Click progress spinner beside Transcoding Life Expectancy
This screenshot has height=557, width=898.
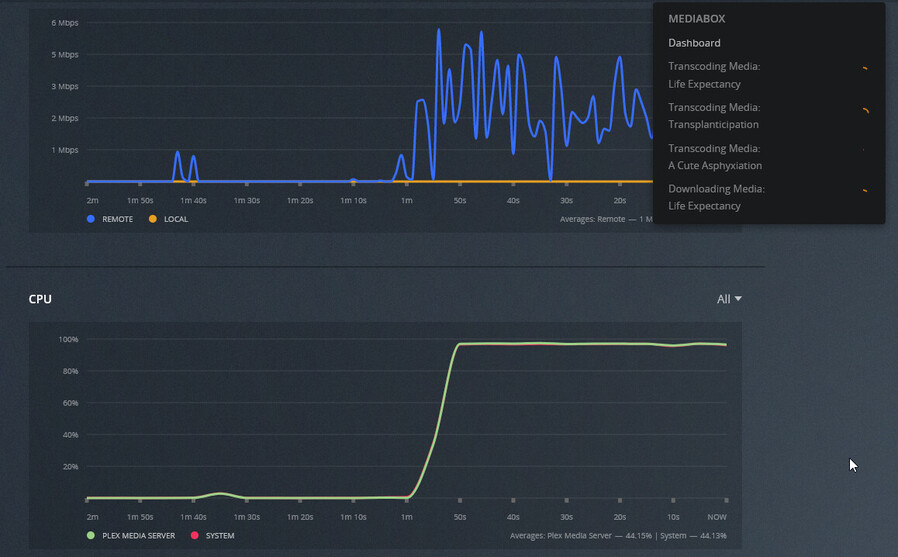tap(865, 68)
